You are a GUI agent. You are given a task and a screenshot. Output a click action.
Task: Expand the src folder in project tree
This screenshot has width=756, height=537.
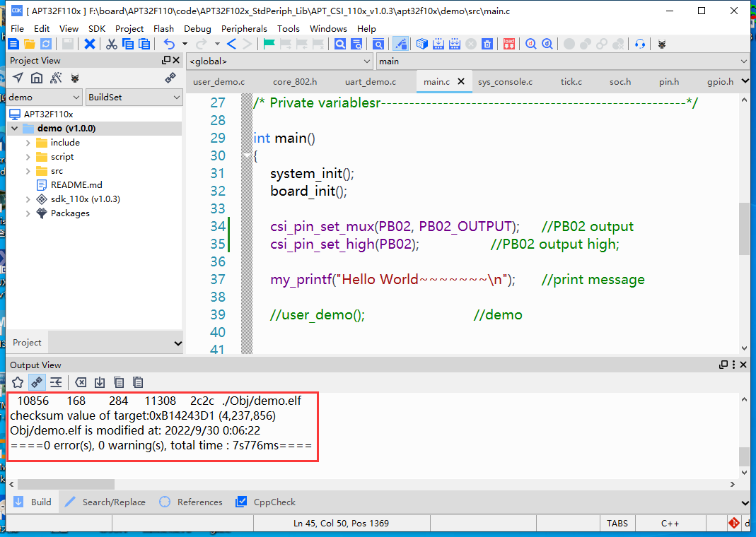tap(28, 171)
